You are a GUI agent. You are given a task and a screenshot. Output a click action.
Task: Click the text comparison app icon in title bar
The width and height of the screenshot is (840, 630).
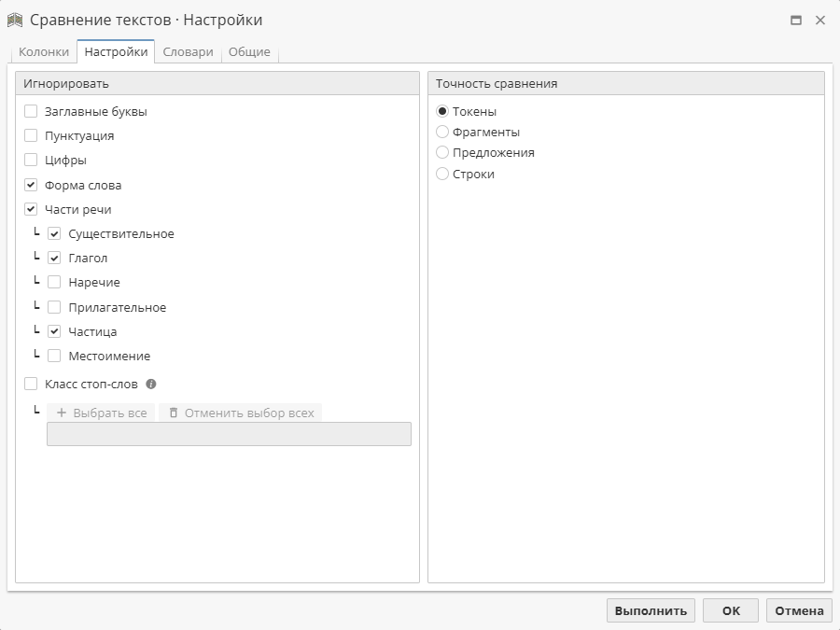(x=15, y=21)
